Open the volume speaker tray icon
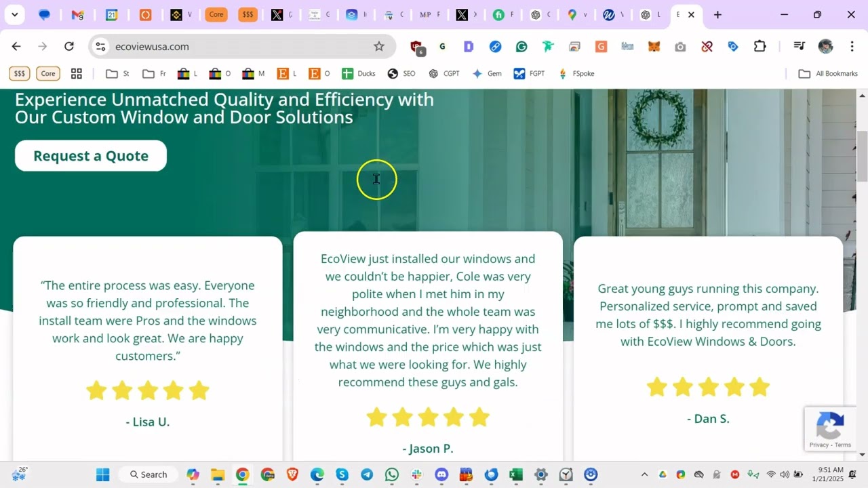Image resolution: width=868 pixels, height=488 pixels. (785, 474)
